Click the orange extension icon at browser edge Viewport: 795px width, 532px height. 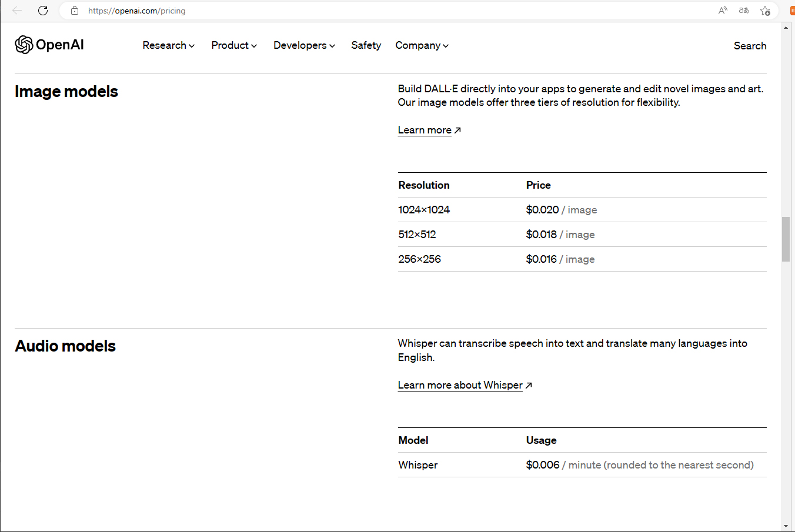tap(791, 11)
